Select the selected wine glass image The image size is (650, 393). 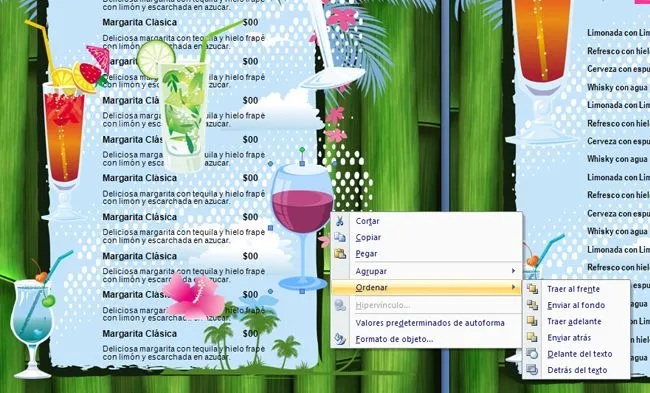point(302,227)
